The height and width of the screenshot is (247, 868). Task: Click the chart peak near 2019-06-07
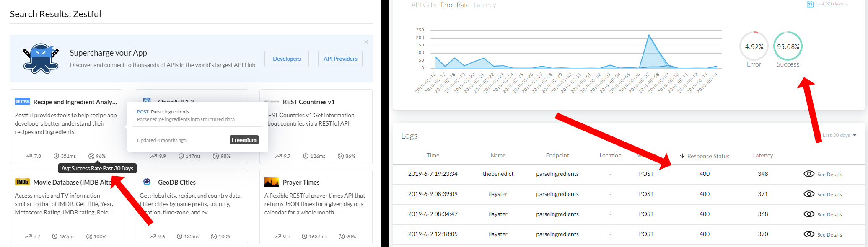click(649, 35)
